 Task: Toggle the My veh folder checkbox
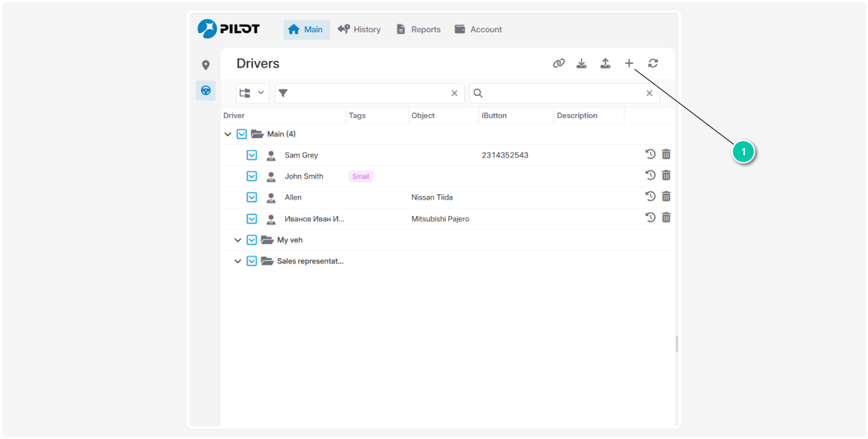point(252,240)
